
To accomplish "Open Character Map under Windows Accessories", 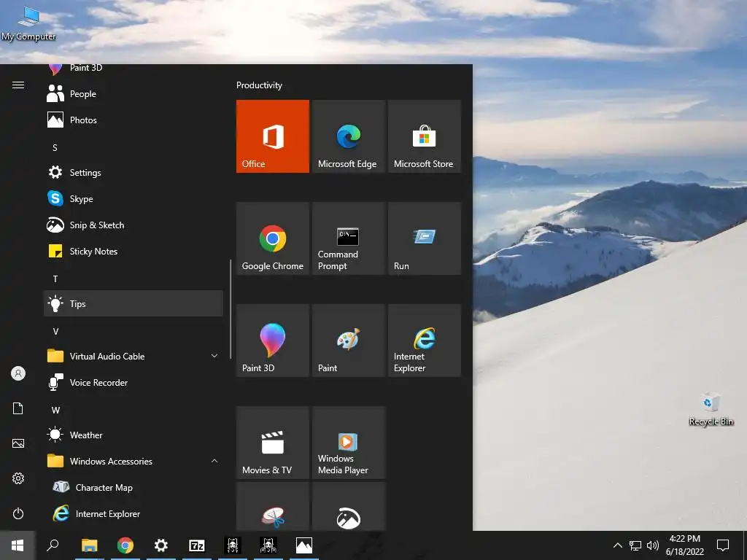I will point(133,487).
